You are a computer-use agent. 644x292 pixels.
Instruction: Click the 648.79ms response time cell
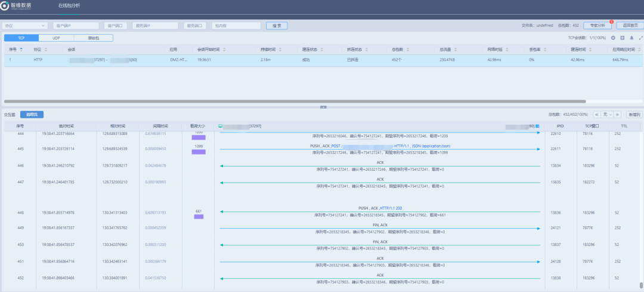pos(620,60)
